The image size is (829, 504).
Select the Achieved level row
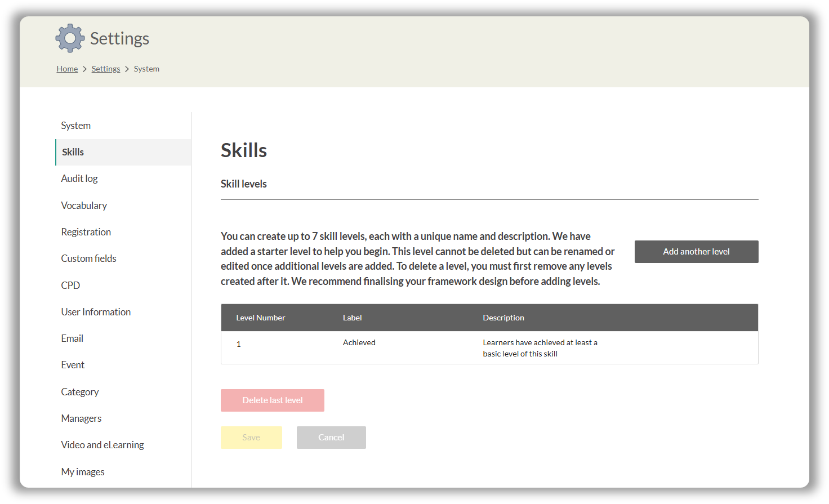[489, 347]
